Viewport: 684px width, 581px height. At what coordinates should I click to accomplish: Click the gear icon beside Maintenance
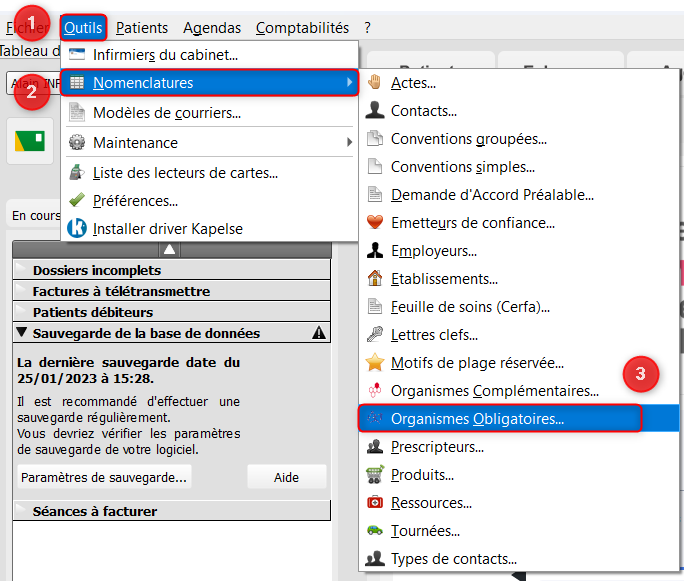(x=77, y=143)
